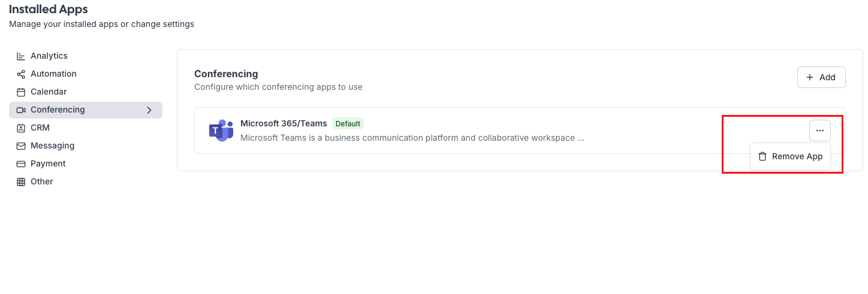868x294 pixels.
Task: Choose Remove App from the dropdown menu
Action: 797,156
